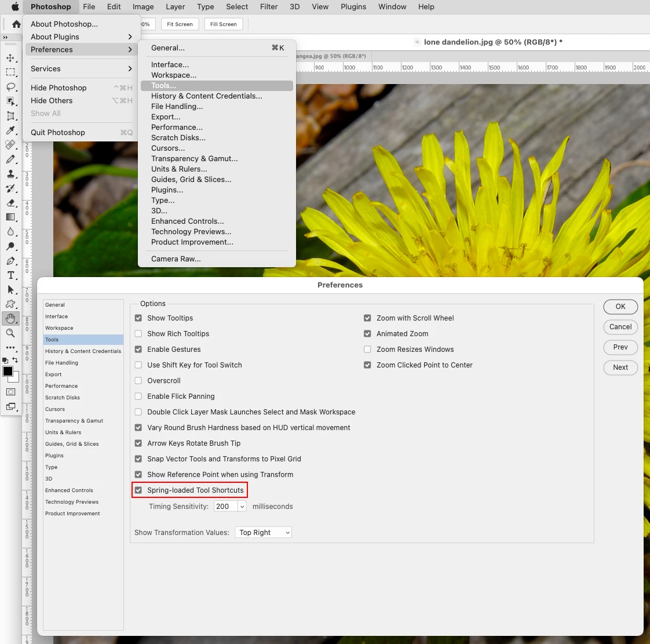Select the Lasso tool
The height and width of the screenshot is (644, 650).
pos(10,87)
